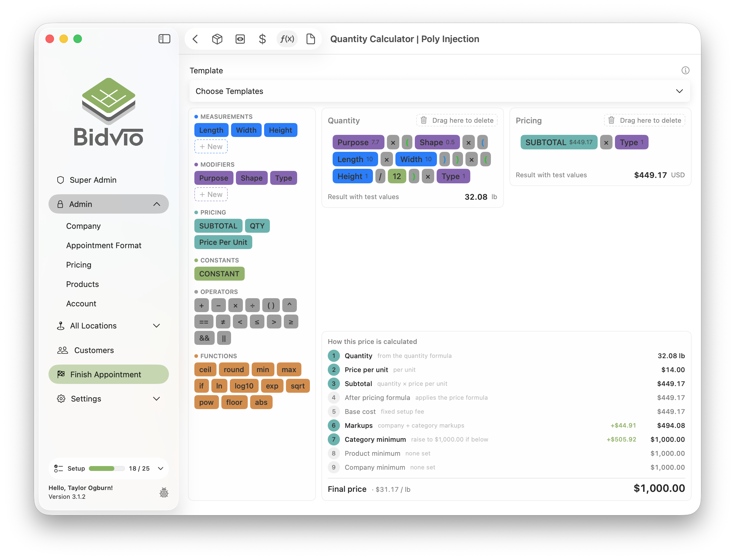The height and width of the screenshot is (560, 735).
Task: Select the CONSTANT chip
Action: pos(219,274)
